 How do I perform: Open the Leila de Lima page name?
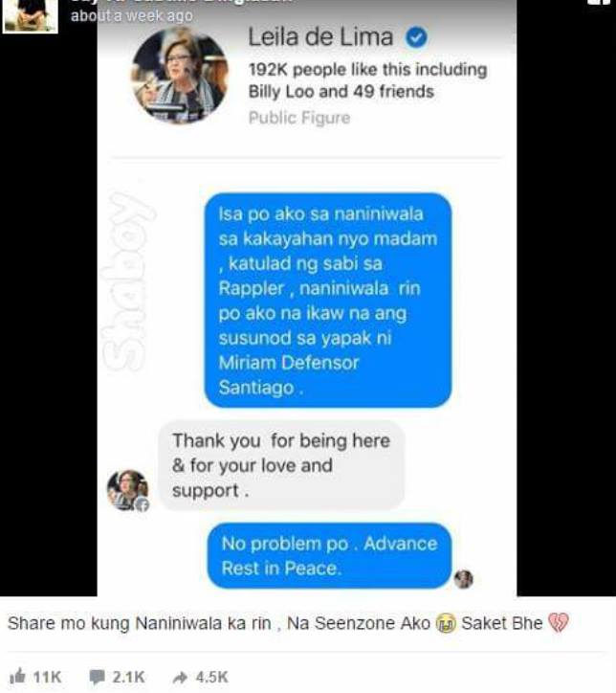320,37
